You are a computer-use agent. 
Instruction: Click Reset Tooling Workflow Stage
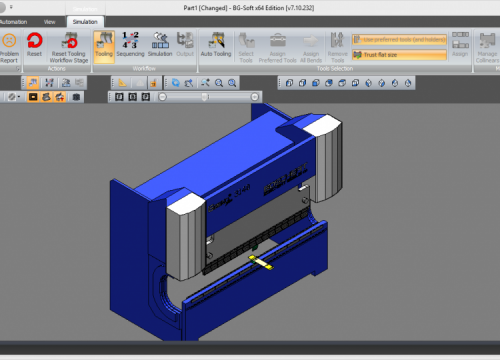[x=69, y=48]
